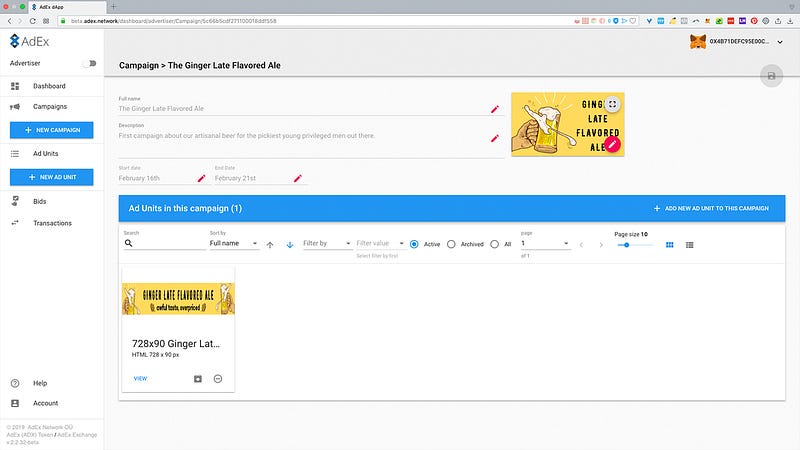Add new ad unit to this campaign
The height and width of the screenshot is (450, 800).
pyautogui.click(x=711, y=208)
